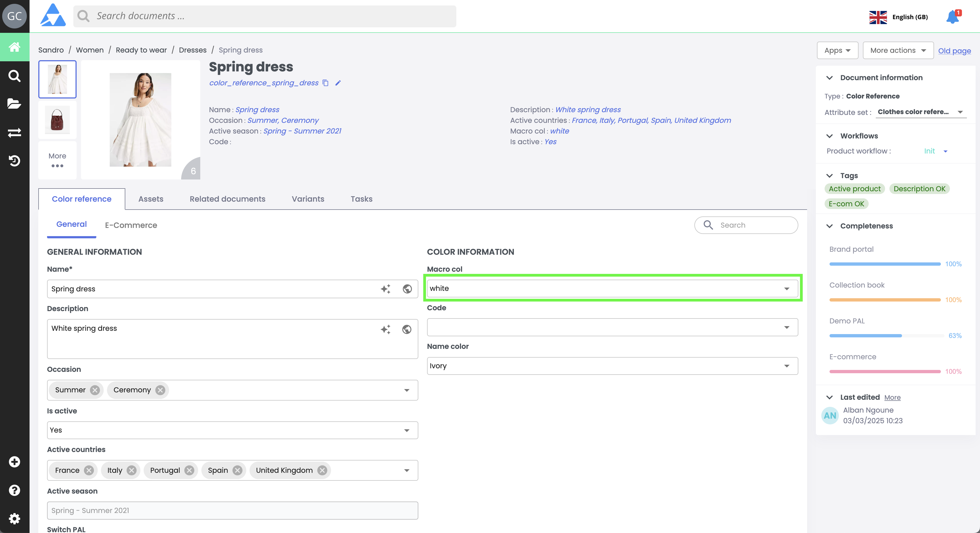
Task: Select the handbag image thumbnail
Action: (x=57, y=120)
